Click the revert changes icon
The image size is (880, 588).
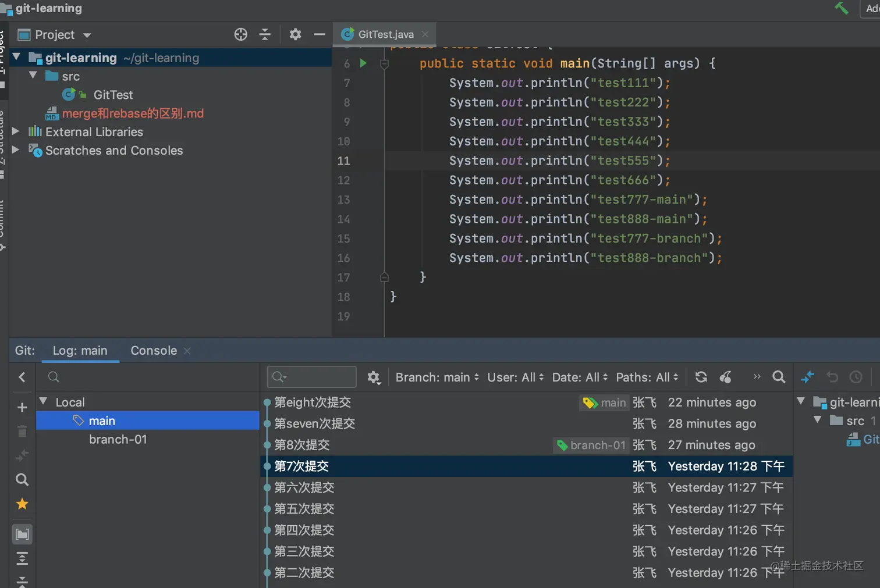coord(832,377)
